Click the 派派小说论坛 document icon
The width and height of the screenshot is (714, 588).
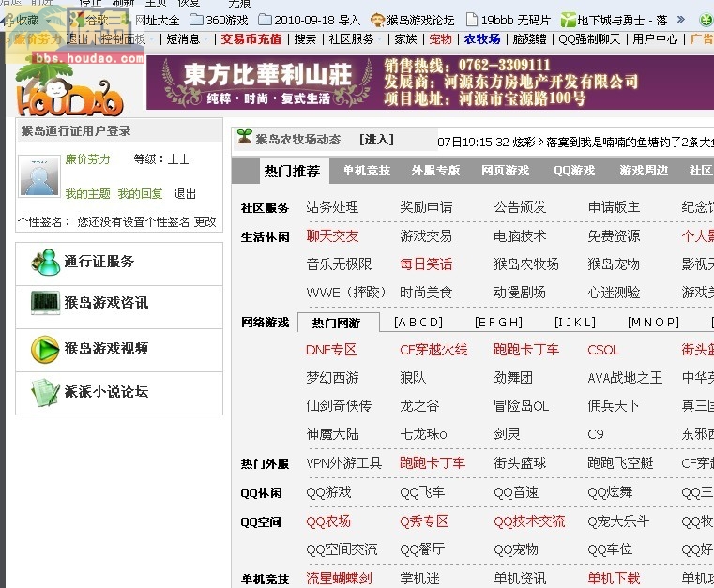click(45, 392)
